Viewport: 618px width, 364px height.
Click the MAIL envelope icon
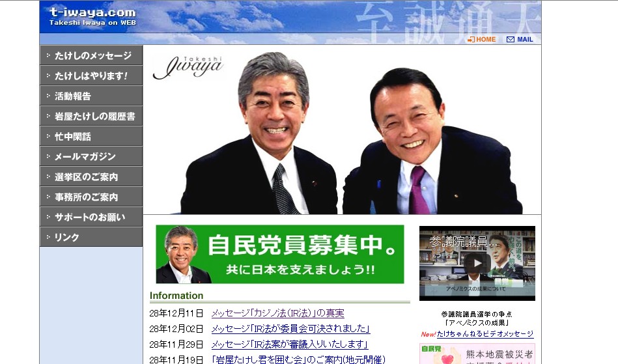511,39
